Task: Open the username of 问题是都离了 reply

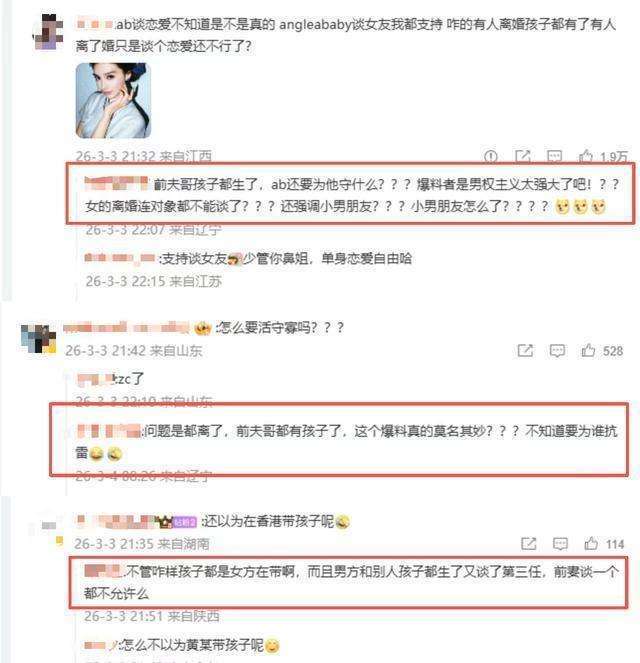Action: tap(109, 431)
